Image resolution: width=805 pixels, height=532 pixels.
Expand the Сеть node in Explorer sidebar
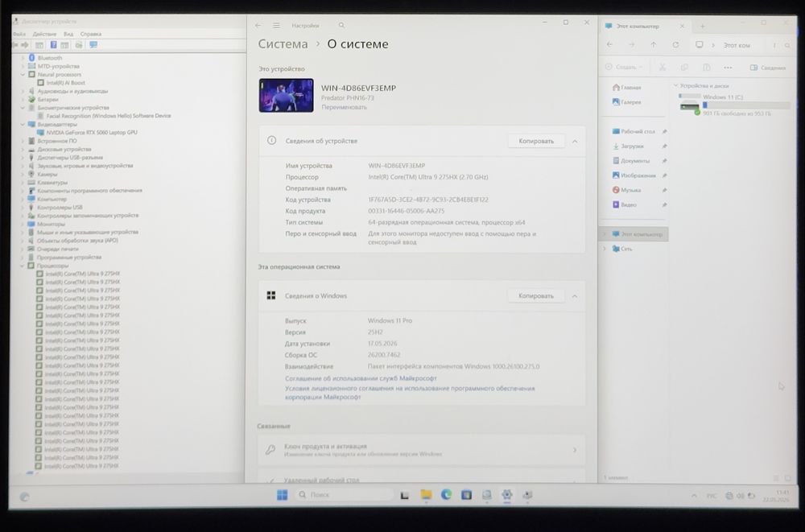pos(605,249)
